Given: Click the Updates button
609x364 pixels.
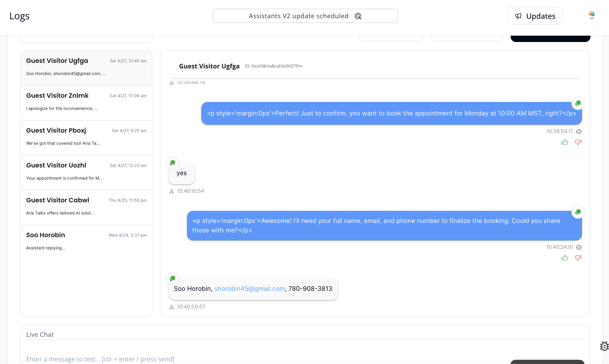Looking at the screenshot, I should tap(535, 16).
